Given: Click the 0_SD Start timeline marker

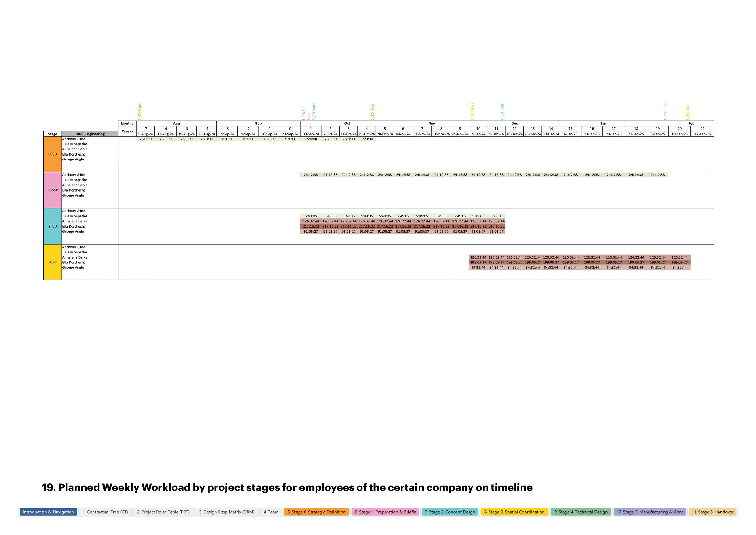Looking at the screenshot, I should click(x=140, y=111).
